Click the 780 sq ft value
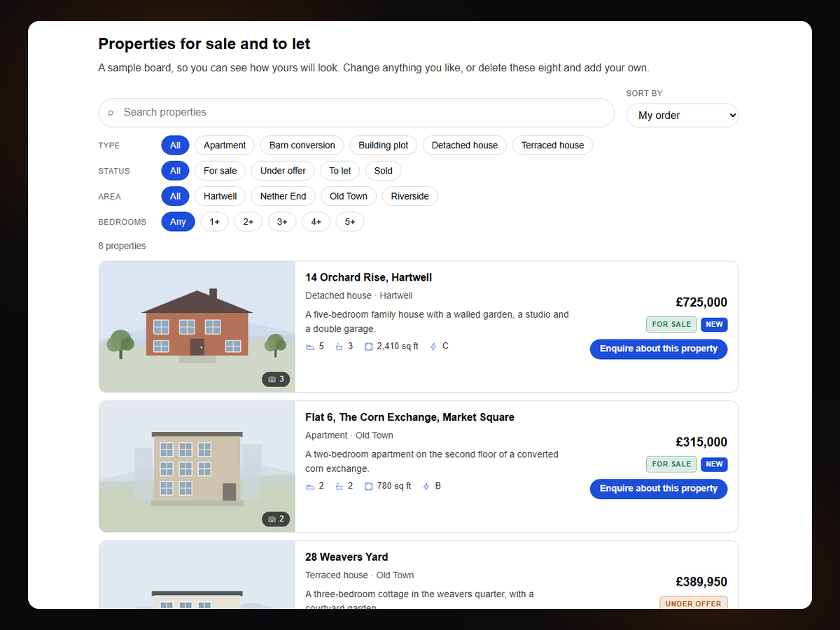 pos(394,486)
